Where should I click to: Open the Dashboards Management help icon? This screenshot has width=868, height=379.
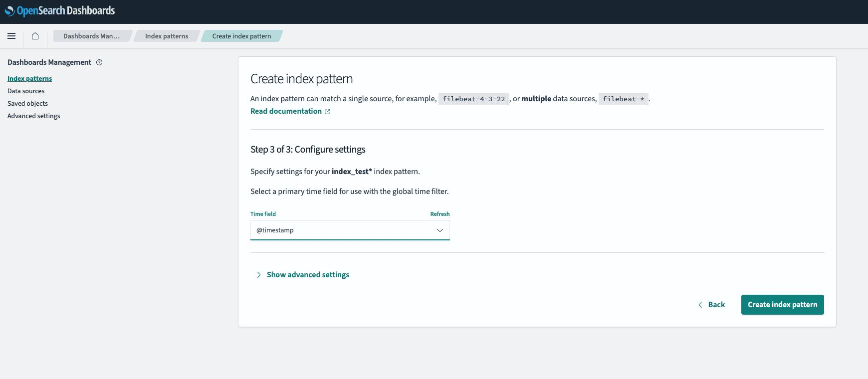(x=99, y=62)
